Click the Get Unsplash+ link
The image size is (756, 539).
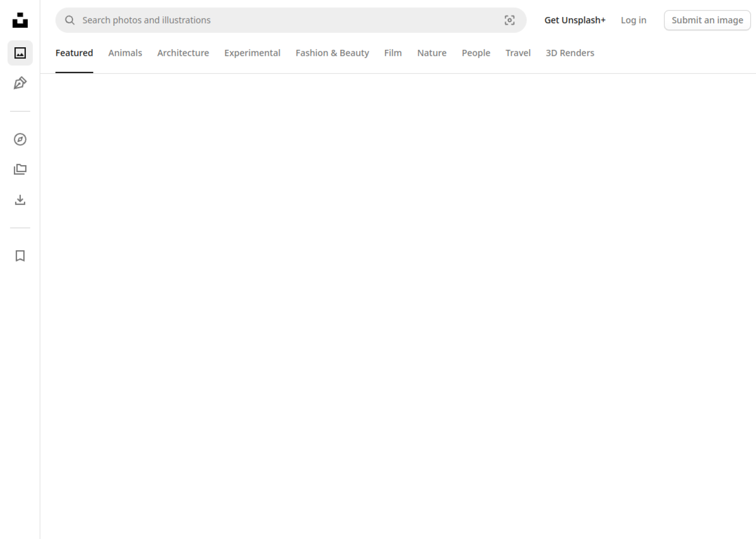tap(575, 20)
